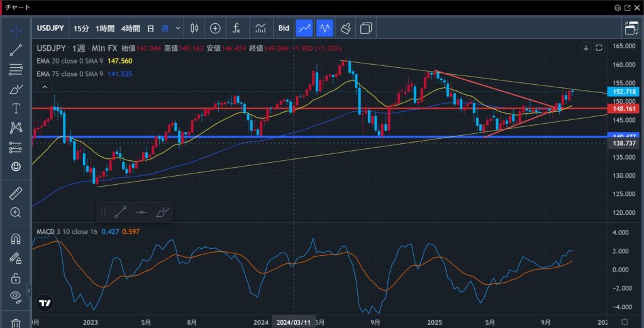Click the compare add symbol plus icon
The image size is (644, 328).
[x=215, y=28]
